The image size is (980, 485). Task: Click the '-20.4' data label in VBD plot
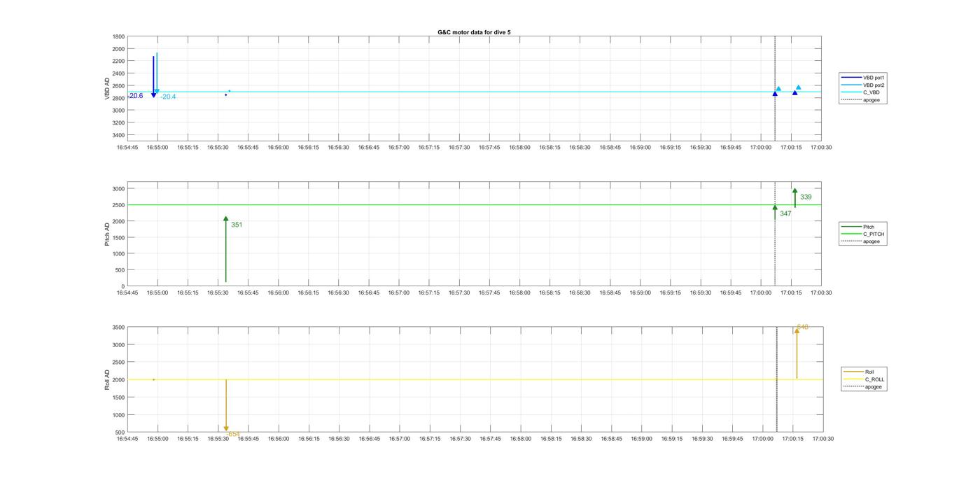[x=168, y=97]
